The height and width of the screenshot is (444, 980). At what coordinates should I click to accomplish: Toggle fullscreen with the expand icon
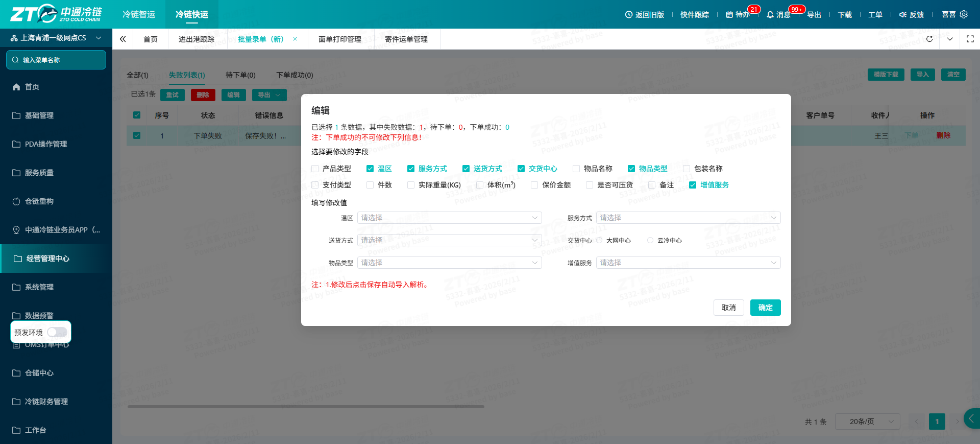click(x=970, y=39)
